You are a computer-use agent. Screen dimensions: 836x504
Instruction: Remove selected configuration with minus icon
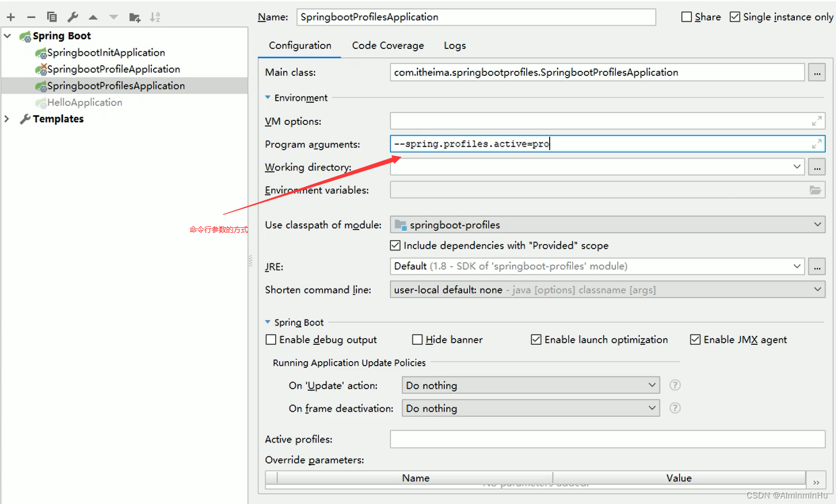pos(31,17)
